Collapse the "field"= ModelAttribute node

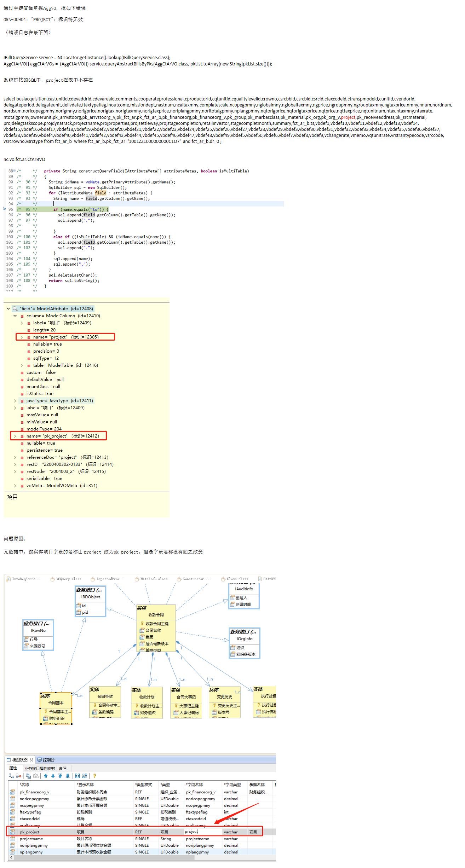(x=8, y=308)
